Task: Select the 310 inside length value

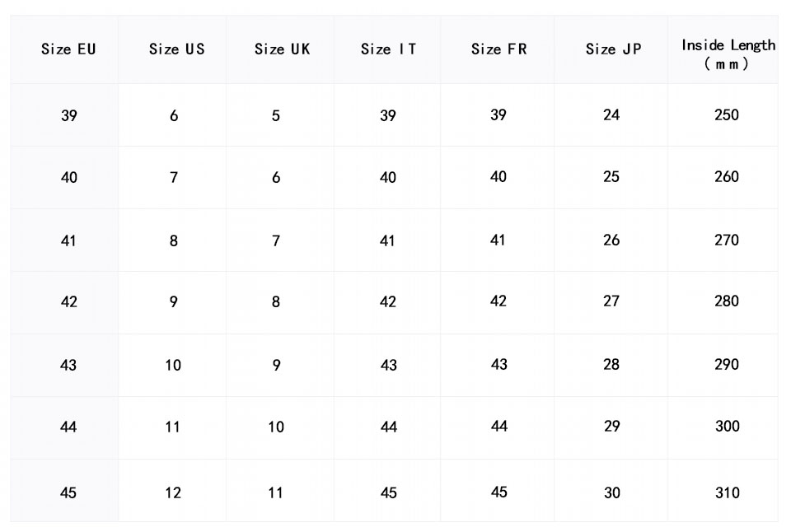Action: (727, 492)
